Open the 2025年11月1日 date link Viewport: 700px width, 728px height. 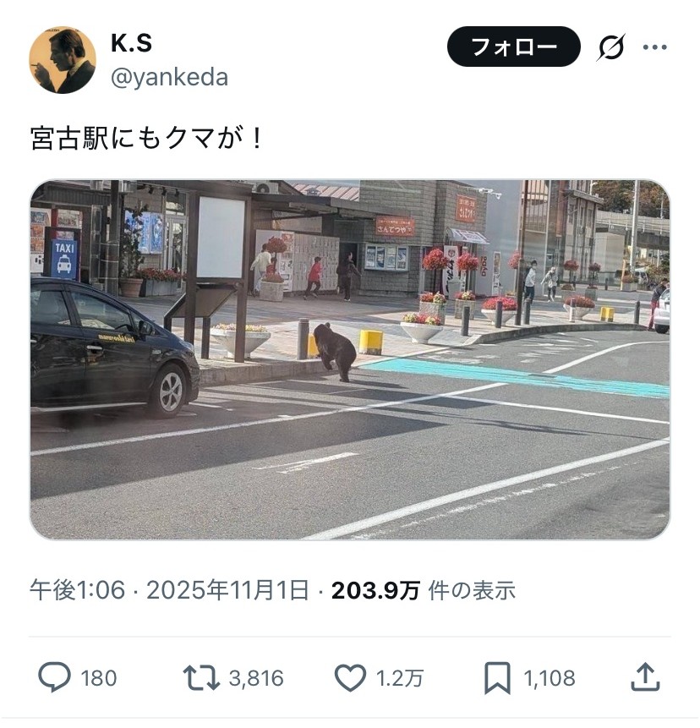click(228, 590)
